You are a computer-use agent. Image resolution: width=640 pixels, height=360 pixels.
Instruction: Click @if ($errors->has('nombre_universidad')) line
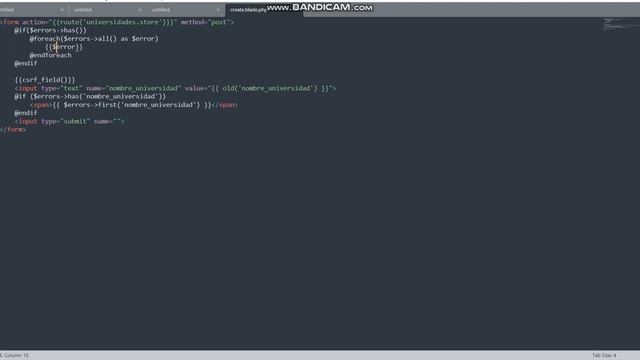click(x=90, y=96)
